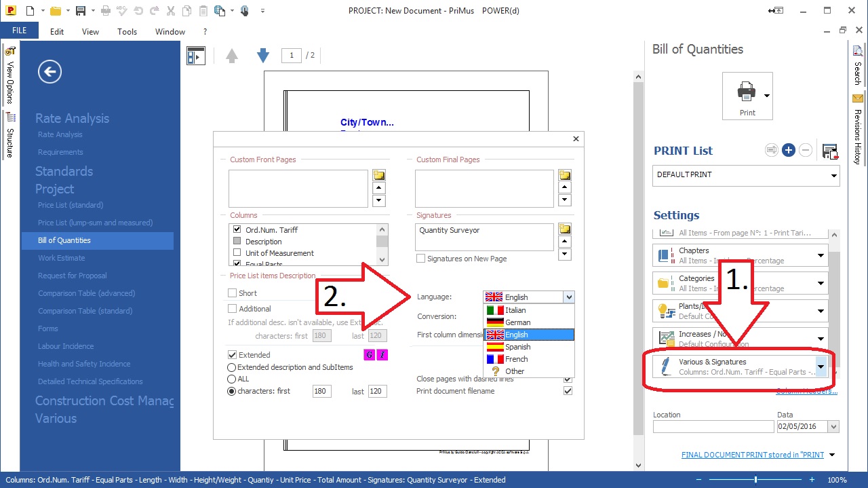Image resolution: width=868 pixels, height=488 pixels.
Task: Click the page number input box
Action: [292, 56]
